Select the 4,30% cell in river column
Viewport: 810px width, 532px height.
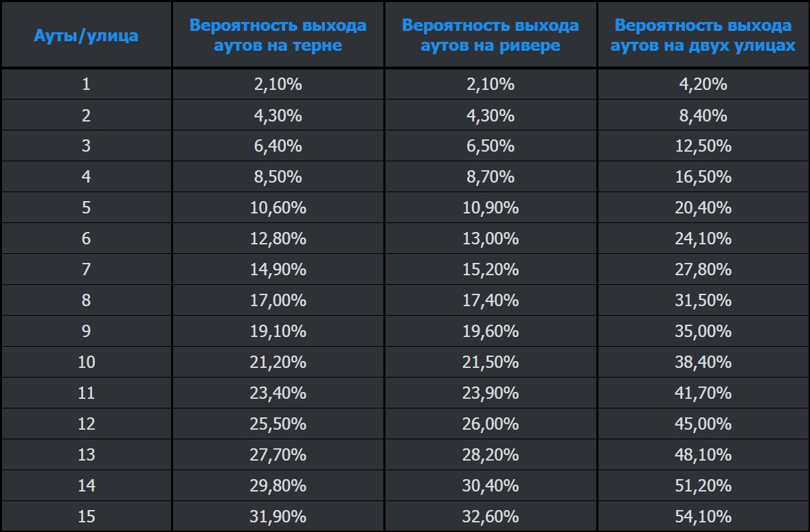490,115
